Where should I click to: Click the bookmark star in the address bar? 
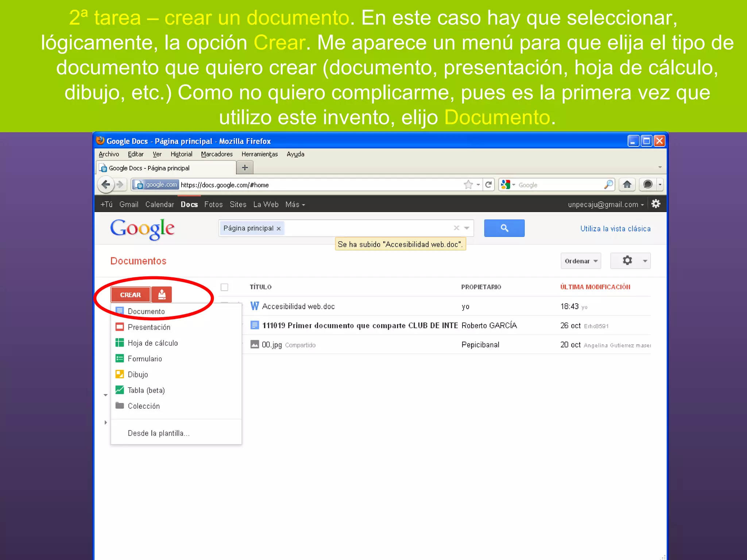click(468, 184)
